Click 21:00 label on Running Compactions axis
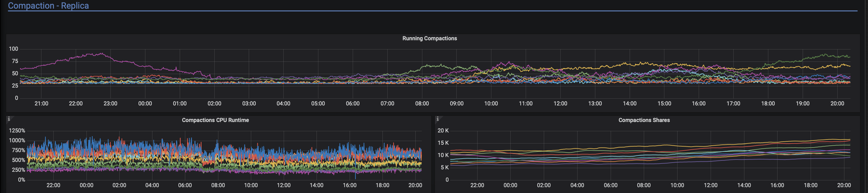This screenshot has width=868, height=193. pyautogui.click(x=41, y=104)
